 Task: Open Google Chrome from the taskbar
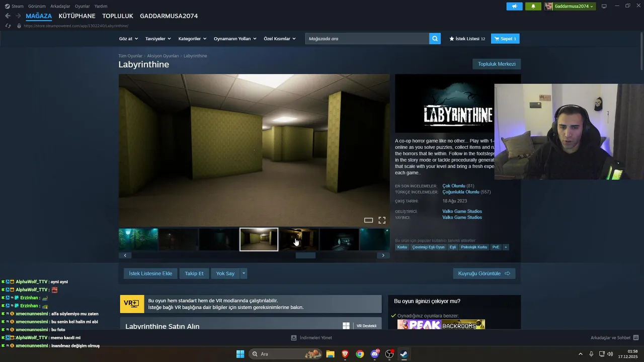pyautogui.click(x=360, y=354)
